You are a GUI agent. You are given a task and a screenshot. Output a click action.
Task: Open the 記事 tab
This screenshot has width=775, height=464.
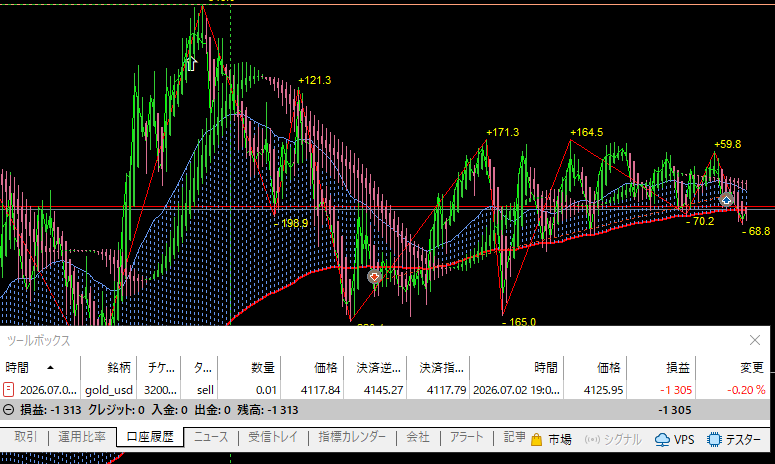point(514,437)
